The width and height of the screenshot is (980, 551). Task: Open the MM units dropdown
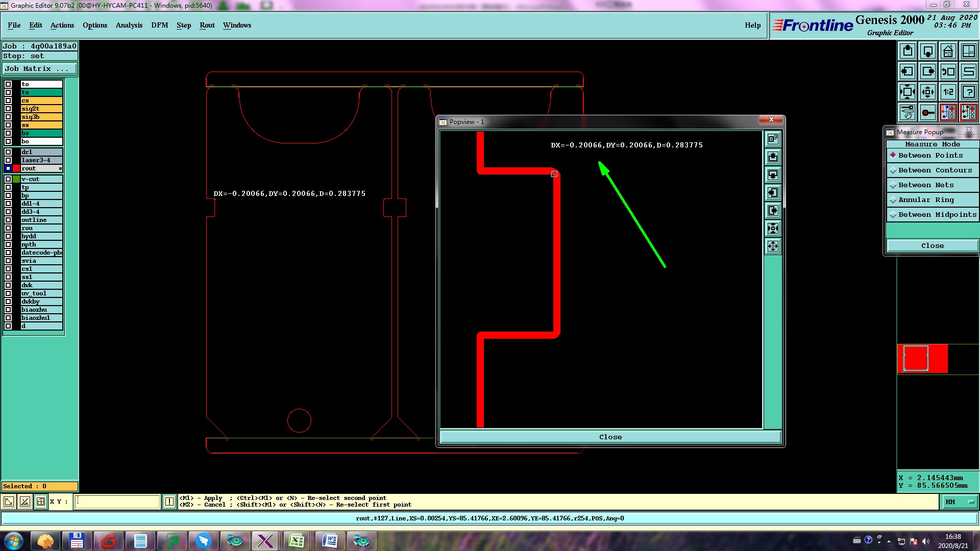pyautogui.click(x=959, y=502)
